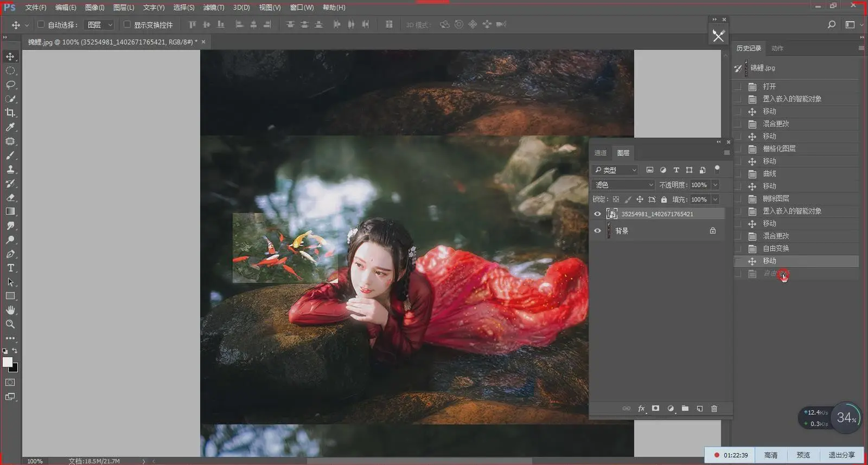Open the Layers panel flyout menu

pyautogui.click(x=726, y=153)
